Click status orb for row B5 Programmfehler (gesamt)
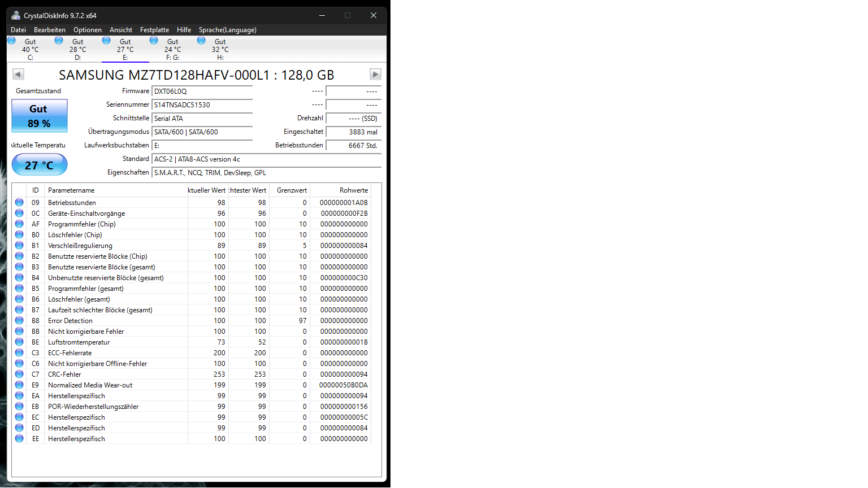 (19, 288)
